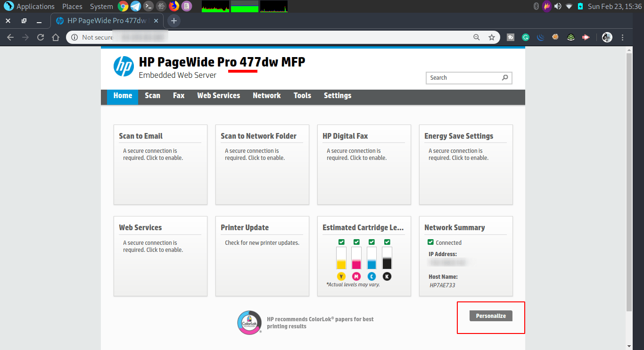Click the black K cartridge badge

387,276
